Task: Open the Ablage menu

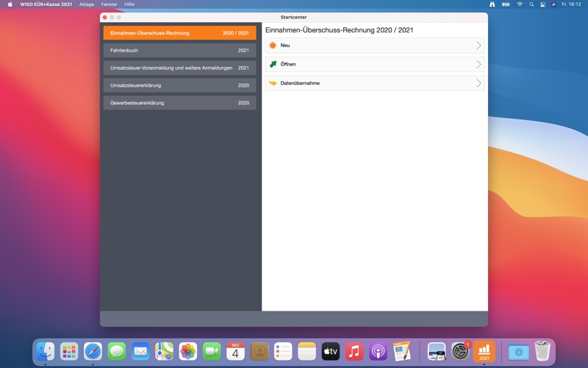Action: [87, 4]
